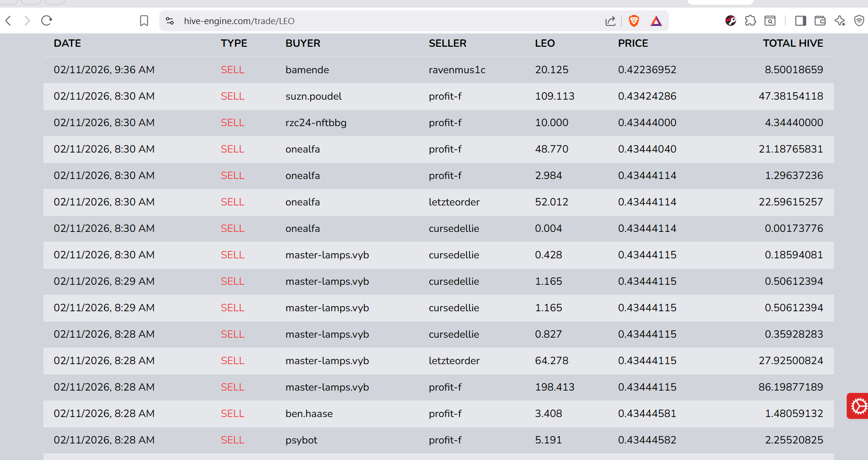Click the share page icon

click(x=610, y=21)
